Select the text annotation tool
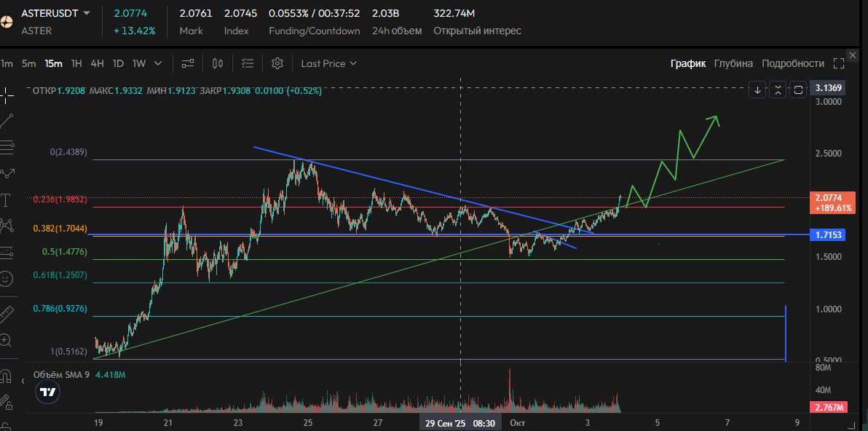The width and height of the screenshot is (868, 431). point(7,199)
